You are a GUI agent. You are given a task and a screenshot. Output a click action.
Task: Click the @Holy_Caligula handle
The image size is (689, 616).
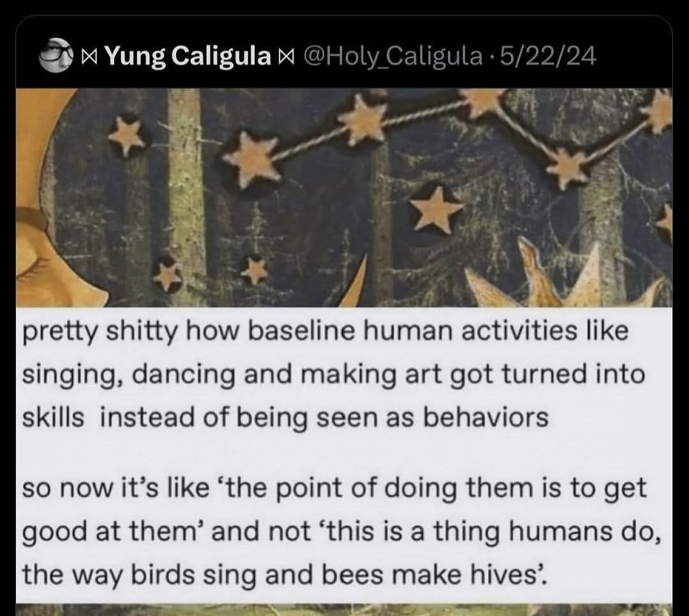[394, 57]
